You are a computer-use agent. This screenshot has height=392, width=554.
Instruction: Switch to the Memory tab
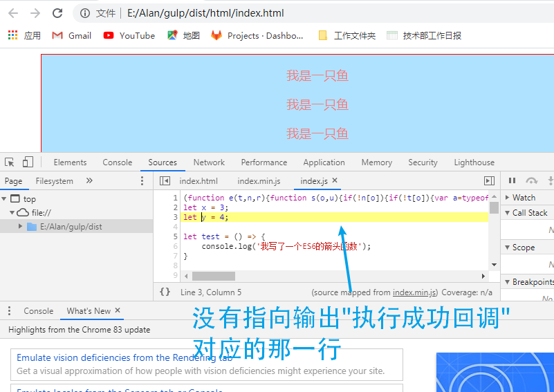(377, 162)
